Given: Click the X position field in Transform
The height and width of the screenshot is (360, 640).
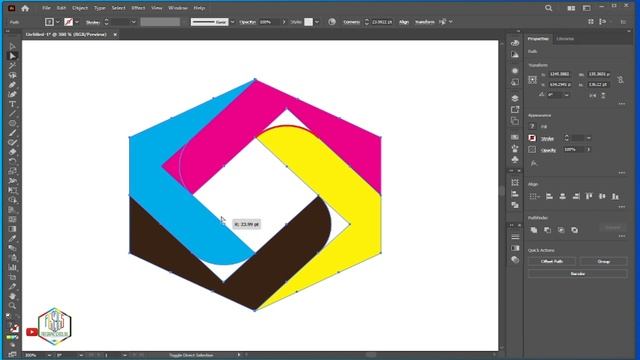Looking at the screenshot, I should click(560, 74).
